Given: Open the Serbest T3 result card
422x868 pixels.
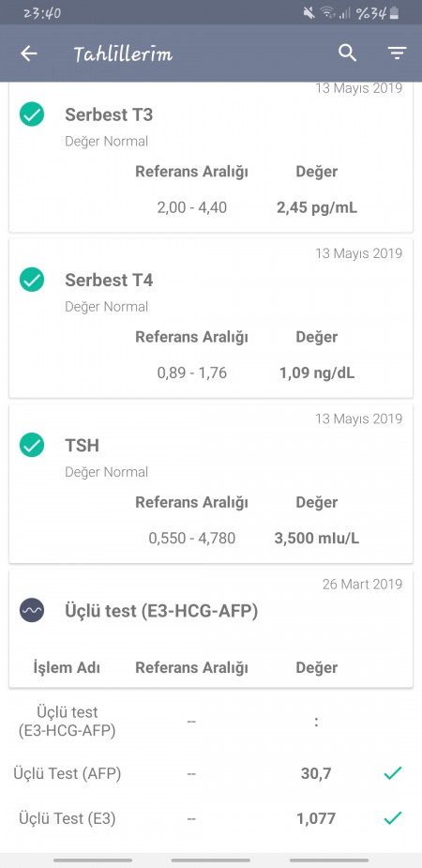Looking at the screenshot, I should pyautogui.click(x=211, y=157).
